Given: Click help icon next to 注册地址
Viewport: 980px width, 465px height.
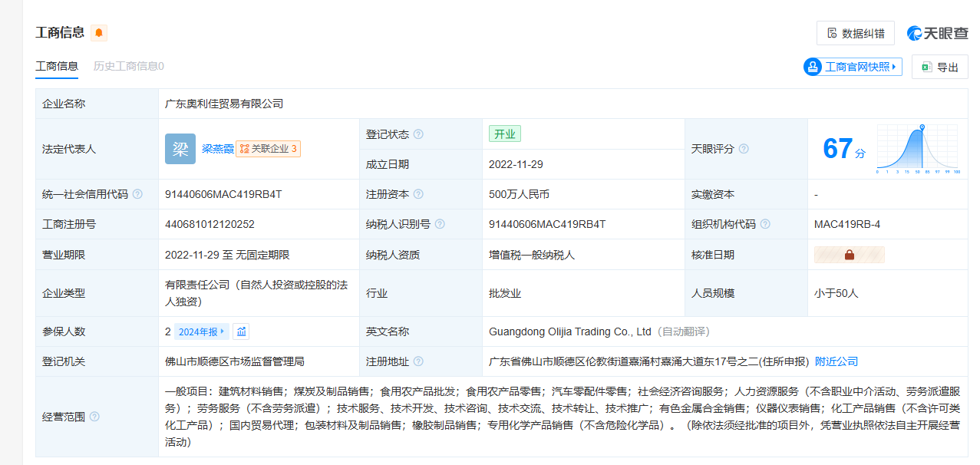Looking at the screenshot, I should coord(418,361).
